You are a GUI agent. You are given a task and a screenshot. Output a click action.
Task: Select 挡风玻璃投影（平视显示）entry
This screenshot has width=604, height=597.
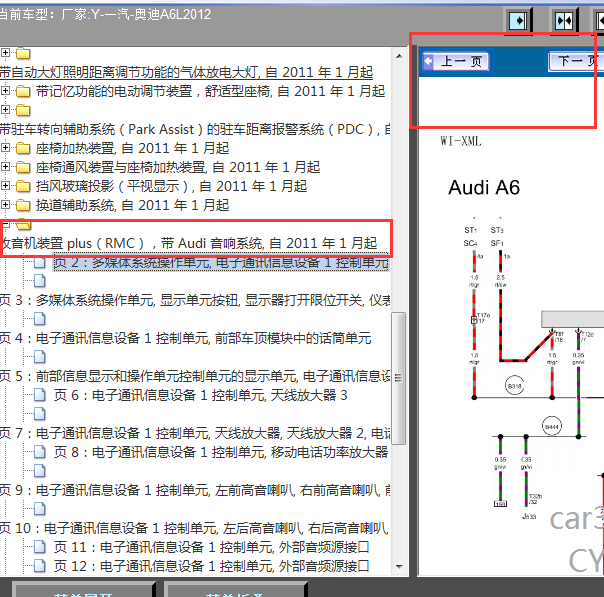point(171,186)
